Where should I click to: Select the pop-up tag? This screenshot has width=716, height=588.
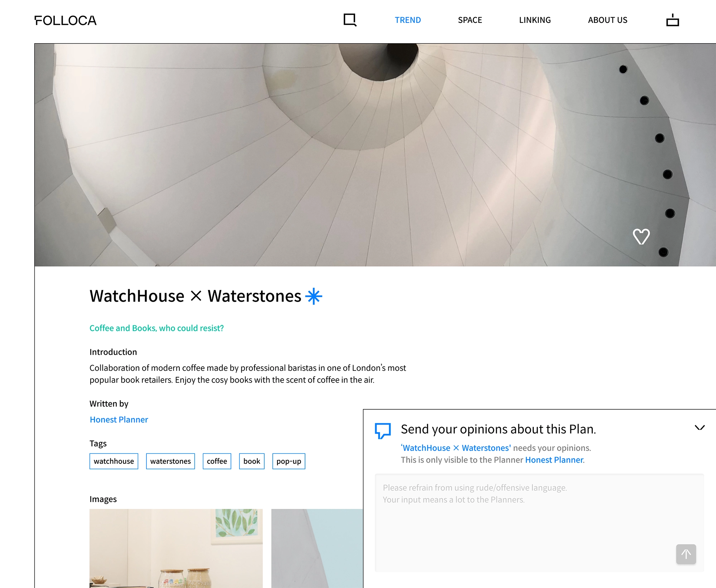pos(289,461)
